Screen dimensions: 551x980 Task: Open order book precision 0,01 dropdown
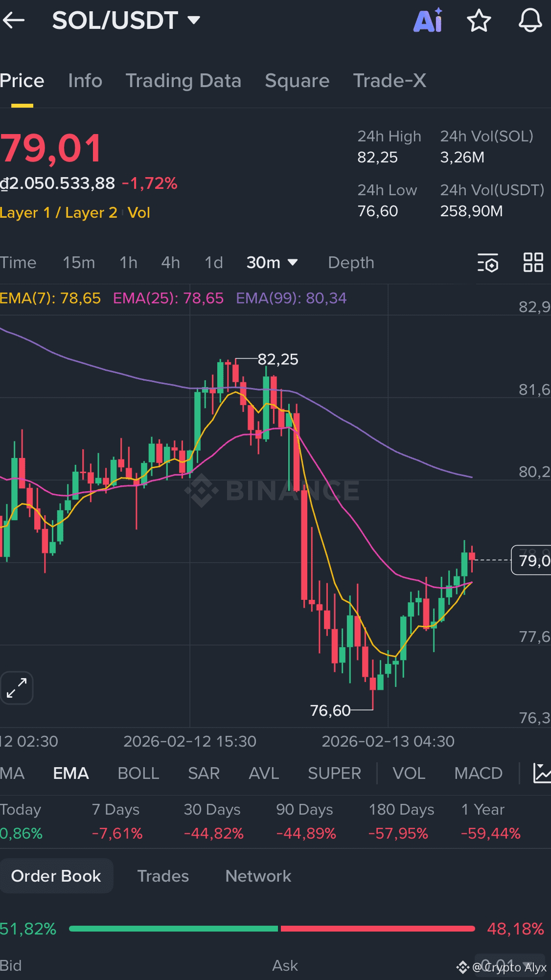(509, 965)
